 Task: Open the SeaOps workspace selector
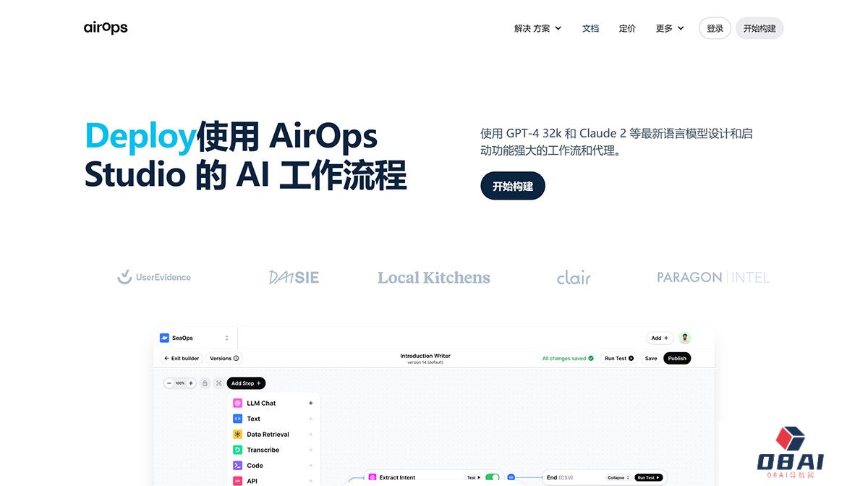click(x=194, y=338)
